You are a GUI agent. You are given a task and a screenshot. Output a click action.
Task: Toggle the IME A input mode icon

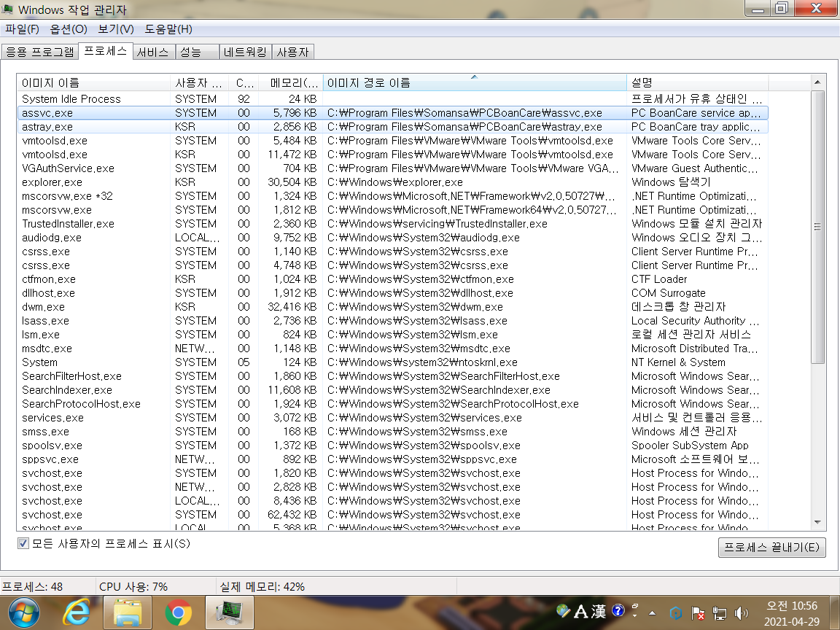580,611
